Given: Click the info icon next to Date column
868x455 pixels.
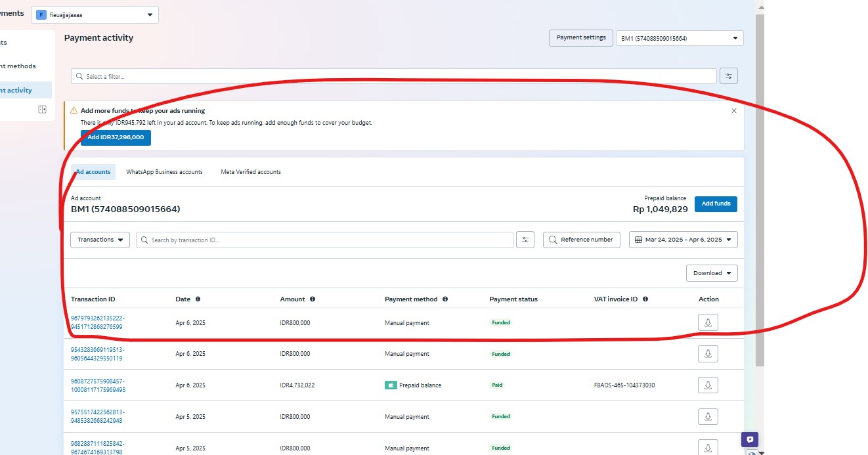Looking at the screenshot, I should (198, 299).
